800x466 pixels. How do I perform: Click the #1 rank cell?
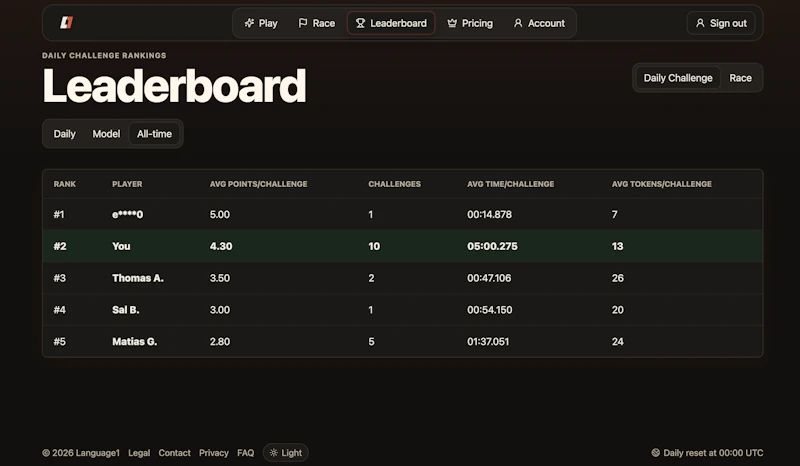pyautogui.click(x=59, y=214)
